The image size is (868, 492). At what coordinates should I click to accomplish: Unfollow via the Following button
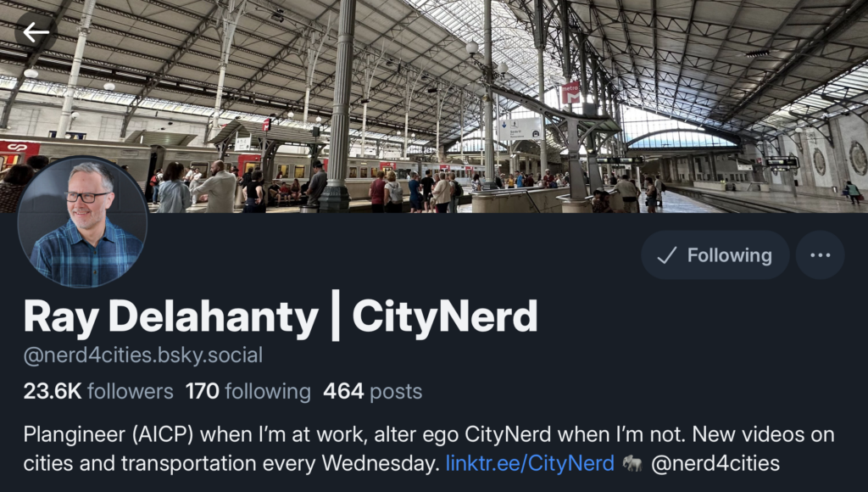coord(715,254)
